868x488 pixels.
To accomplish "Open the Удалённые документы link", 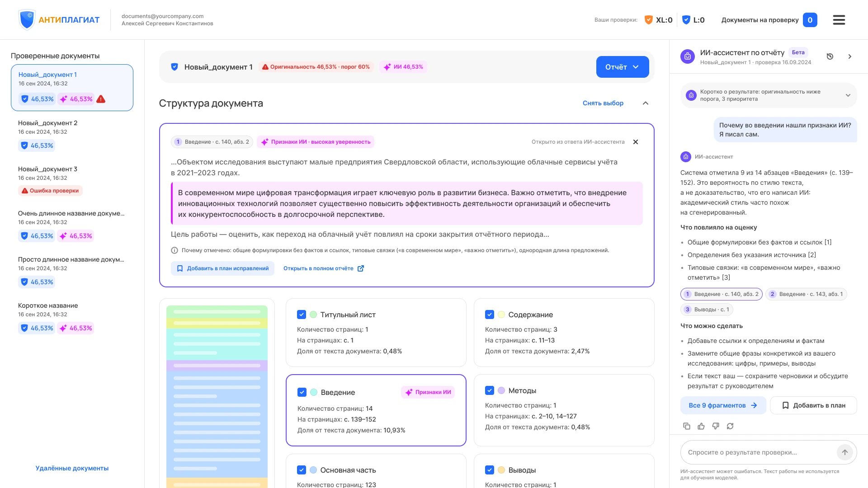I will [x=72, y=468].
